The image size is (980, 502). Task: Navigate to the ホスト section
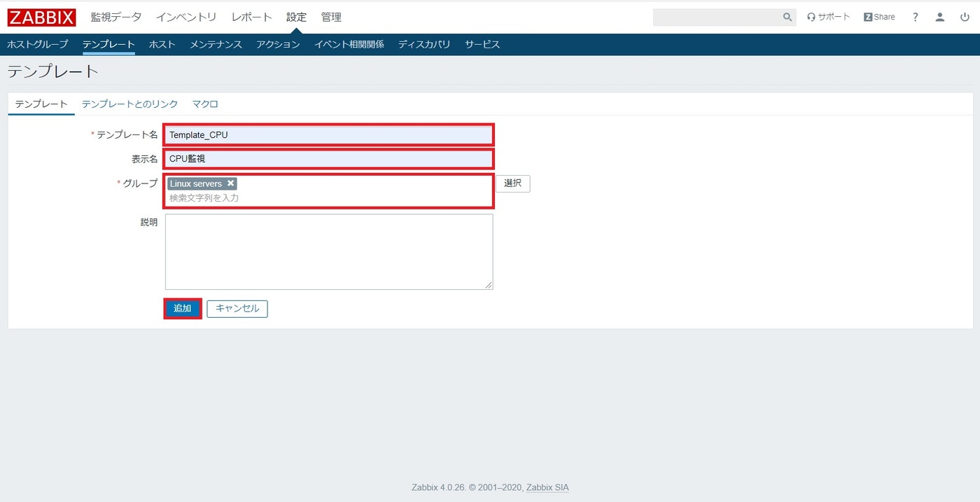point(162,43)
